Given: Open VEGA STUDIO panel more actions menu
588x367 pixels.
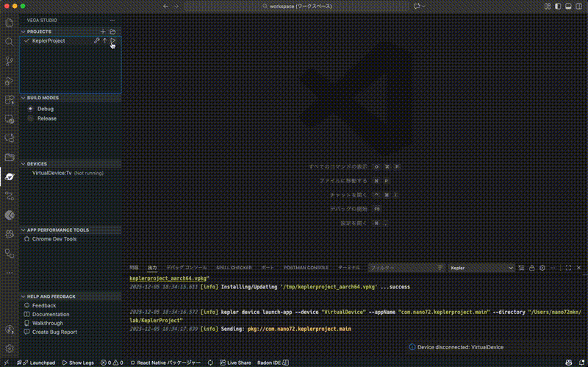Looking at the screenshot, I should (112, 21).
